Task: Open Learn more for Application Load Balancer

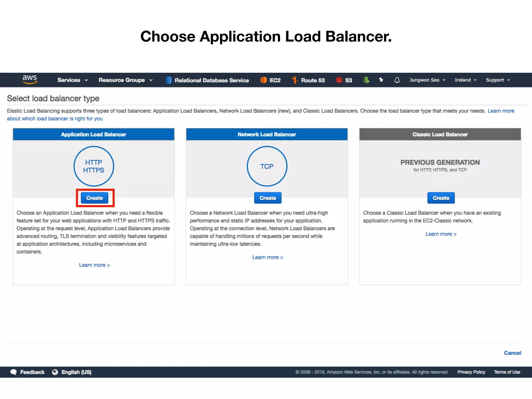Action: (95, 265)
